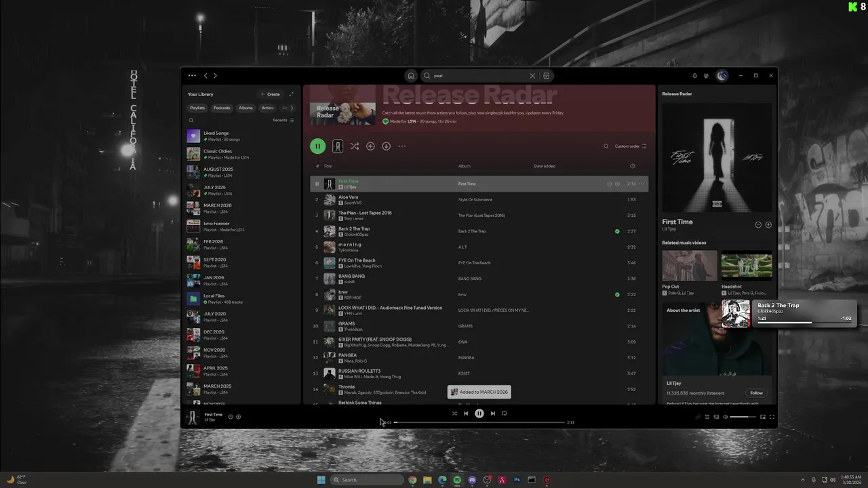Open the Pop Out related music video
This screenshot has width=868, height=488.
tap(690, 272)
